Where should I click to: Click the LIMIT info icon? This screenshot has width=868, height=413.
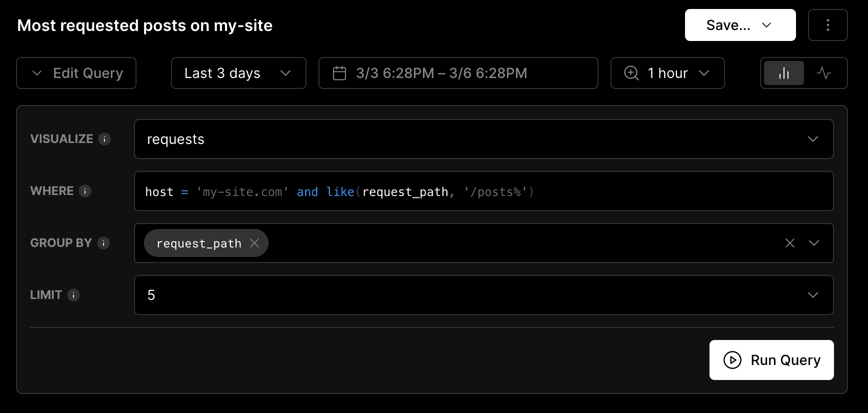pos(73,295)
